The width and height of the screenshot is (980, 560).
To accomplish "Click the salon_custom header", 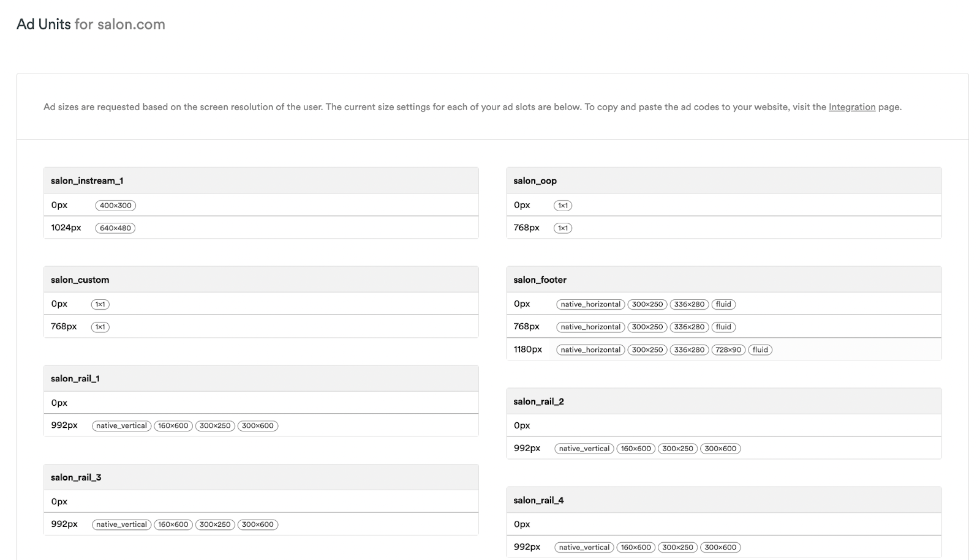I will pyautogui.click(x=261, y=280).
